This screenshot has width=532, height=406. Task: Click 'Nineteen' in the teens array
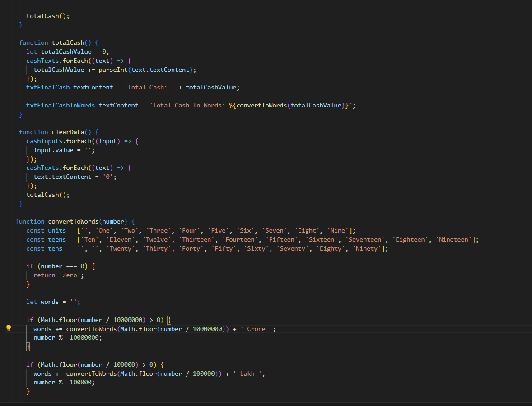454,239
